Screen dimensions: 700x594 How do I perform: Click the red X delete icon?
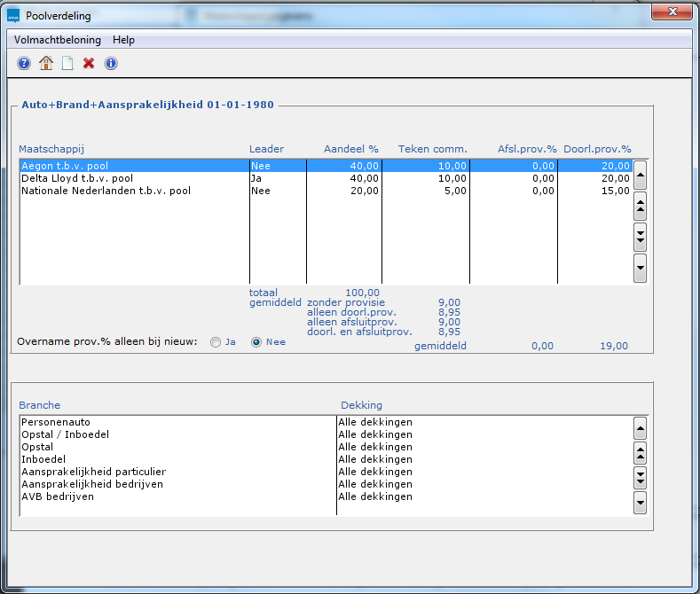click(89, 63)
